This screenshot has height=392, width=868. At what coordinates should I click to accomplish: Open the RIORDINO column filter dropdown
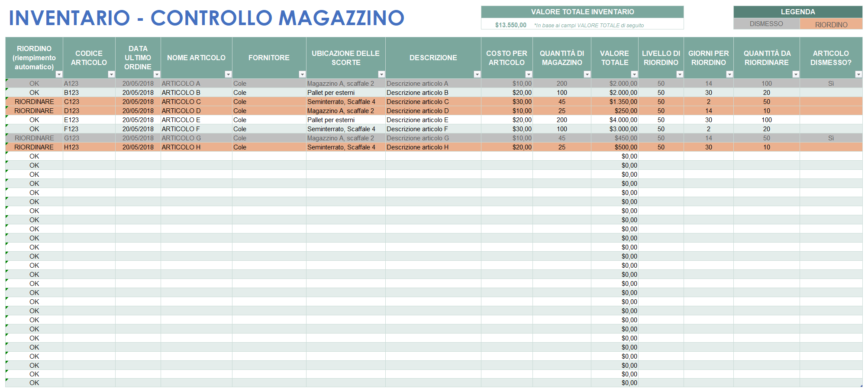tap(59, 75)
